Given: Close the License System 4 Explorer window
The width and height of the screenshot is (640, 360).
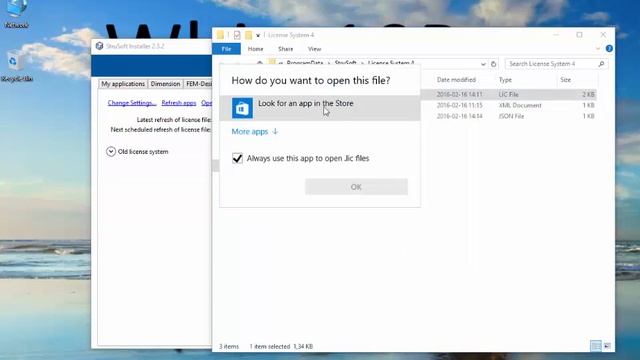Looking at the screenshot, I should pos(603,35).
